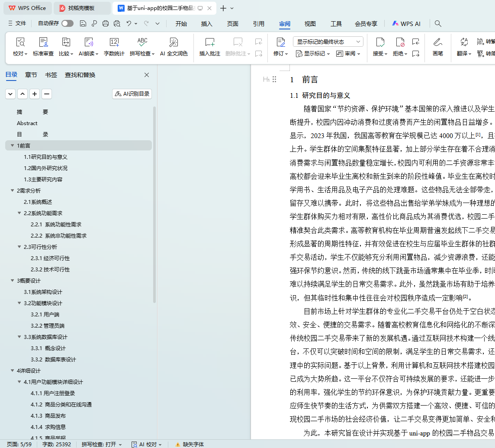The height and width of the screenshot is (448, 495).
Task: Open the 拼写检查: 打开 status bar dropdown
Action: tap(102, 444)
